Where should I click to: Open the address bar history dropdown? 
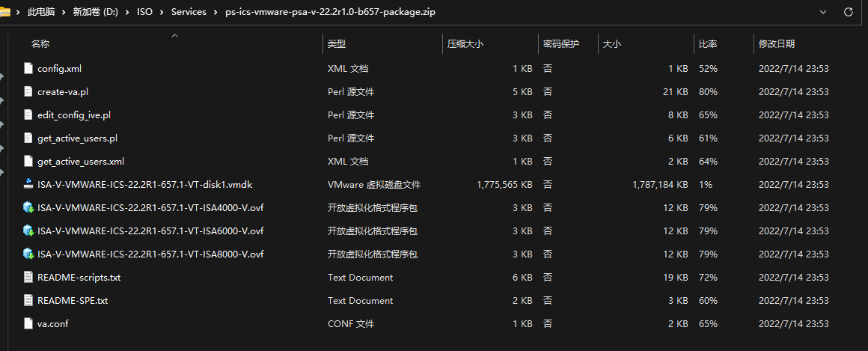pyautogui.click(x=822, y=12)
